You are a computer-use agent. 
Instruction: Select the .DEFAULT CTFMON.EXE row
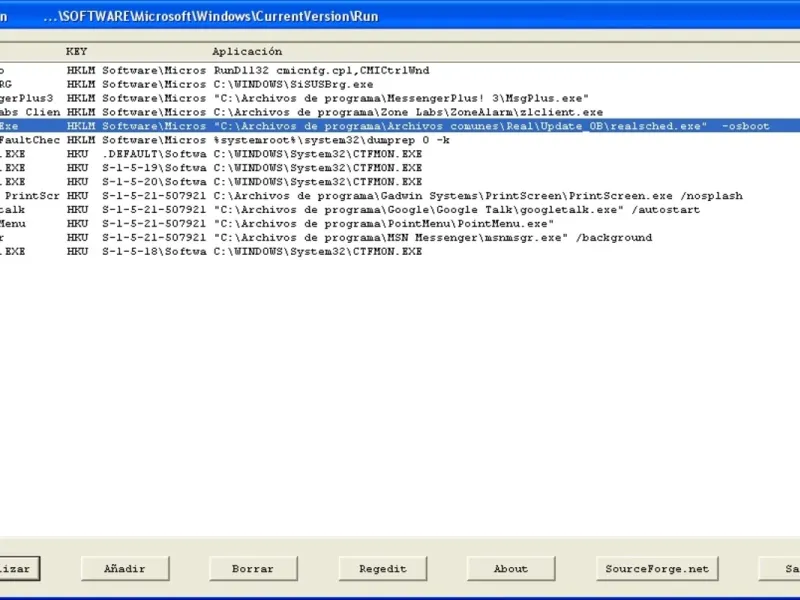pyautogui.click(x=400, y=154)
